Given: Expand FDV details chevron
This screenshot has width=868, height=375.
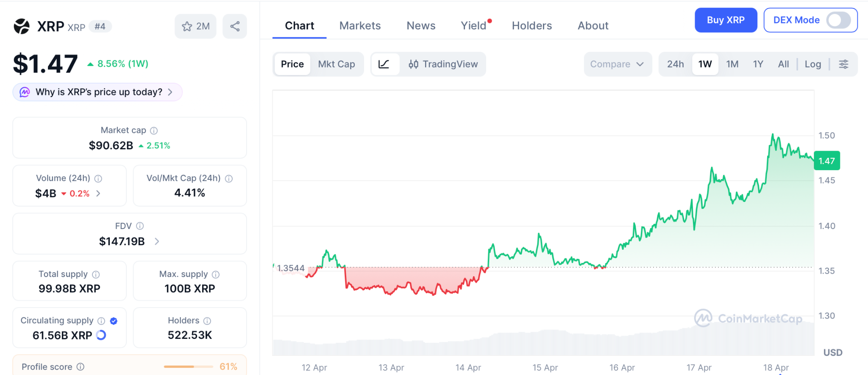Looking at the screenshot, I should (x=157, y=241).
